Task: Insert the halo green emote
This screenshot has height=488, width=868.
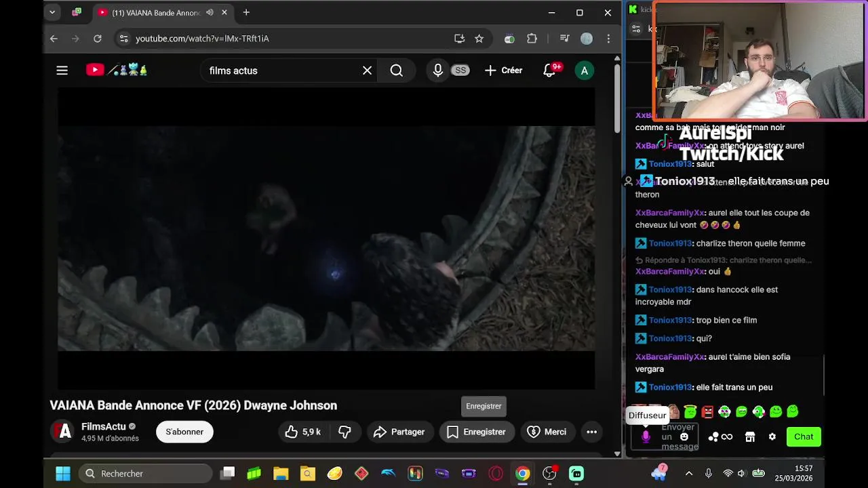Action: tap(690, 411)
